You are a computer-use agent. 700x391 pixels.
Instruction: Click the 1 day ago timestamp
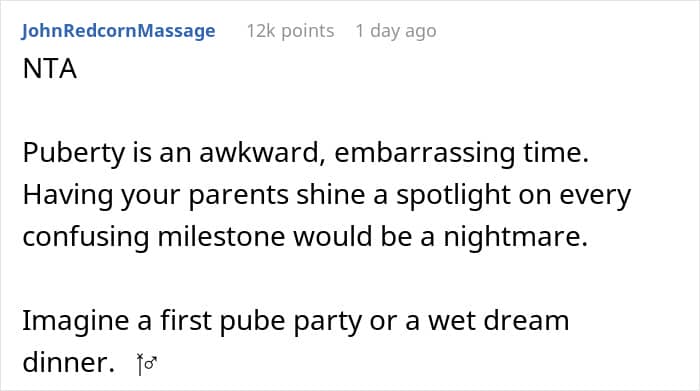tap(396, 31)
